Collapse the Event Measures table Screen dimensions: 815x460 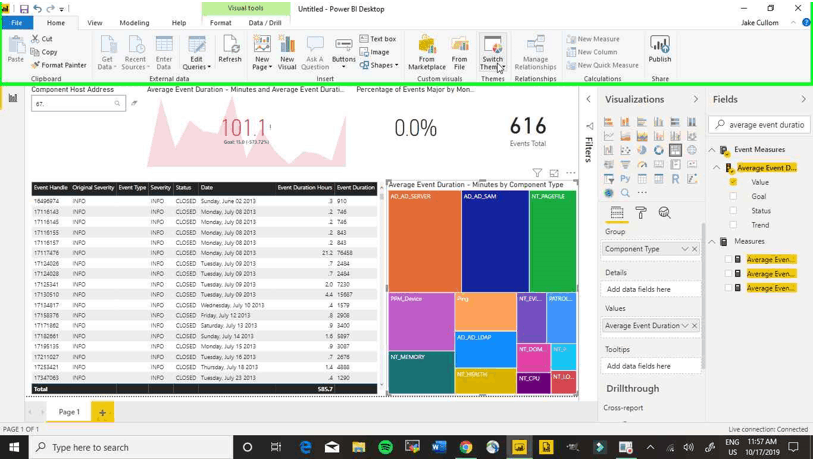pos(712,150)
